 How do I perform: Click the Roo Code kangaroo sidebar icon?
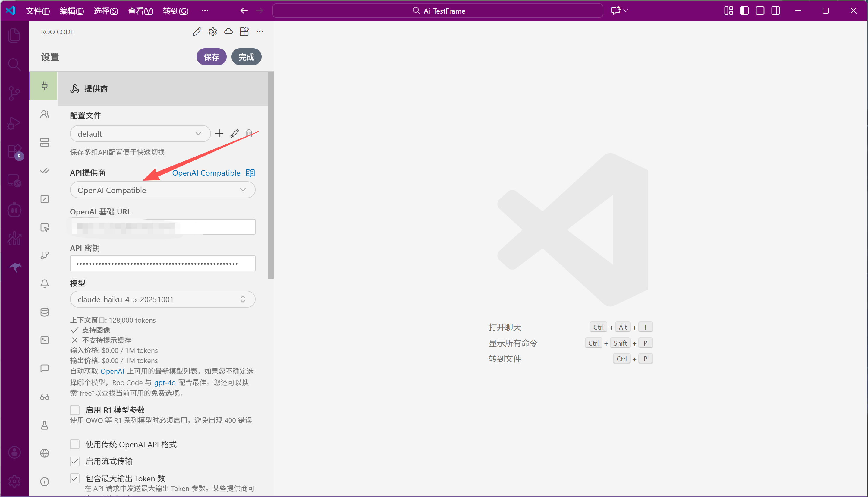click(14, 267)
